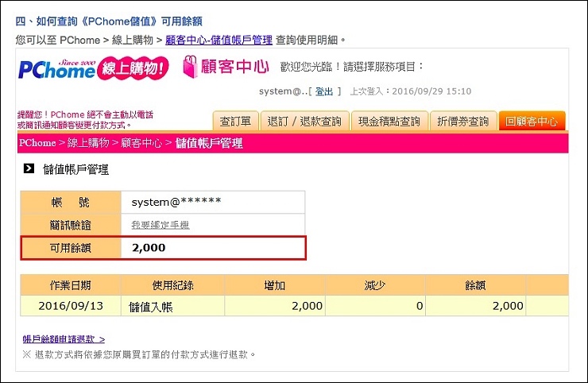The height and width of the screenshot is (383, 588).
Task: Click PChome in the pink breadcrumb
Action: pyautogui.click(x=37, y=143)
